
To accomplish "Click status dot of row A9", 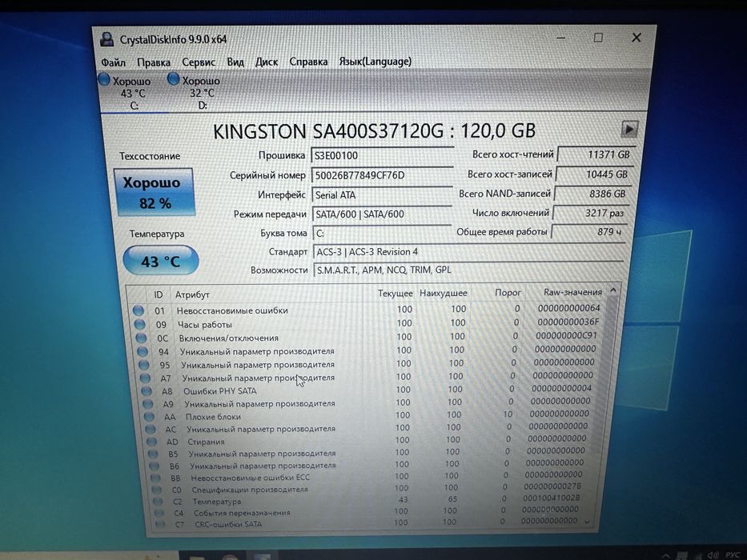I will [x=148, y=404].
